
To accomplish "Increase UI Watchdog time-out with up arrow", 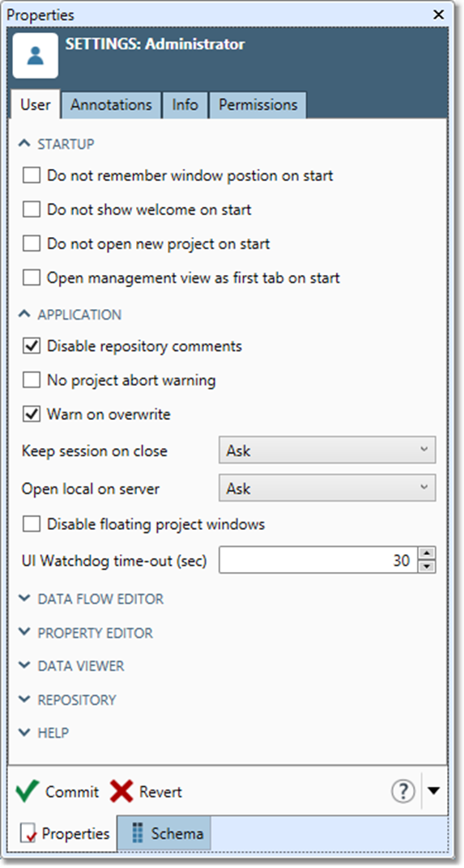I will tap(426, 553).
